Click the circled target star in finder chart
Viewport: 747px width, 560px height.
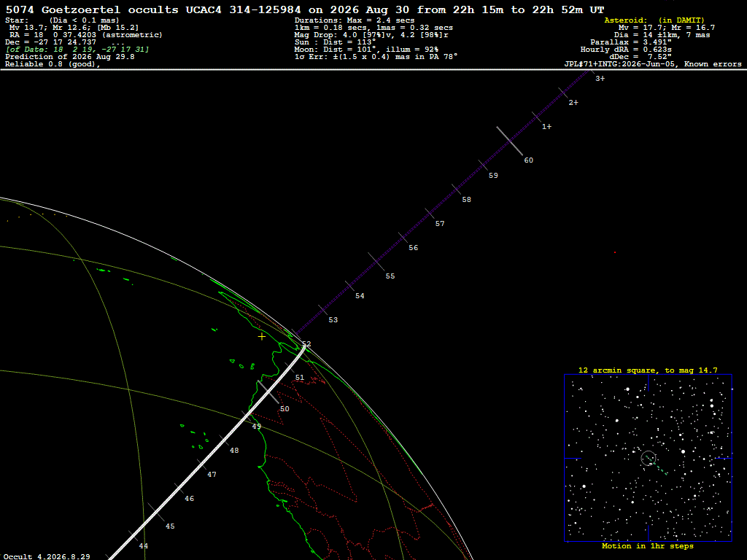click(x=649, y=458)
